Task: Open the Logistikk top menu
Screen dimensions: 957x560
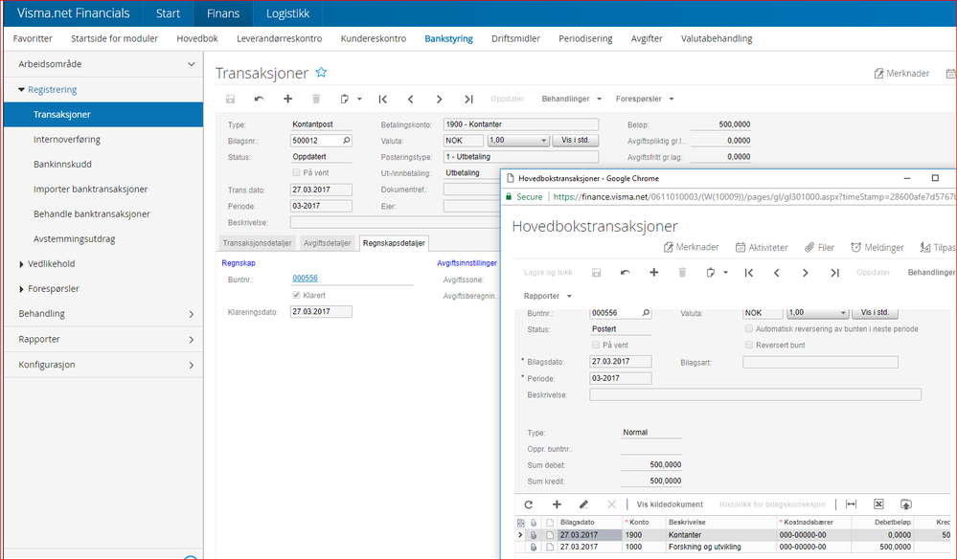Action: click(x=287, y=13)
